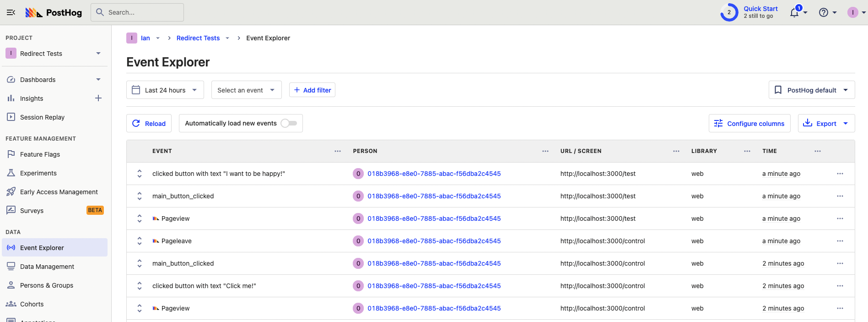Screen dimensions: 868x322
Task: Click the user avatar in the top bar
Action: pos(852,12)
